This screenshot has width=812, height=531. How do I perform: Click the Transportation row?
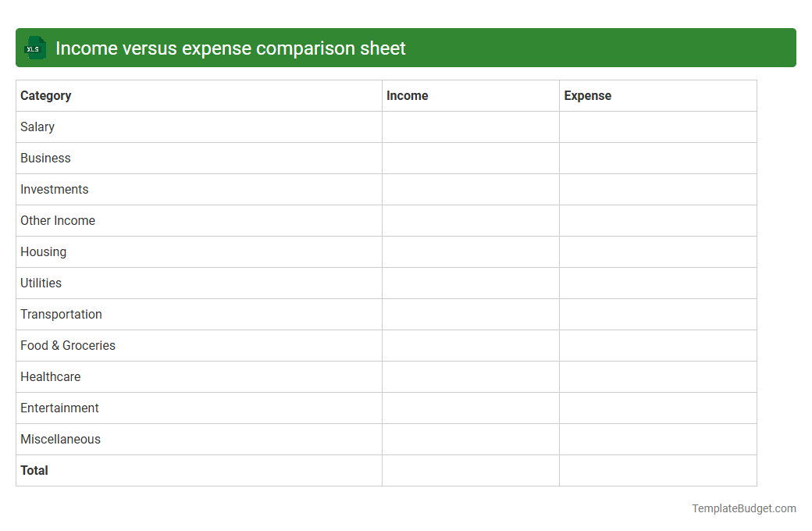pyautogui.click(x=61, y=314)
